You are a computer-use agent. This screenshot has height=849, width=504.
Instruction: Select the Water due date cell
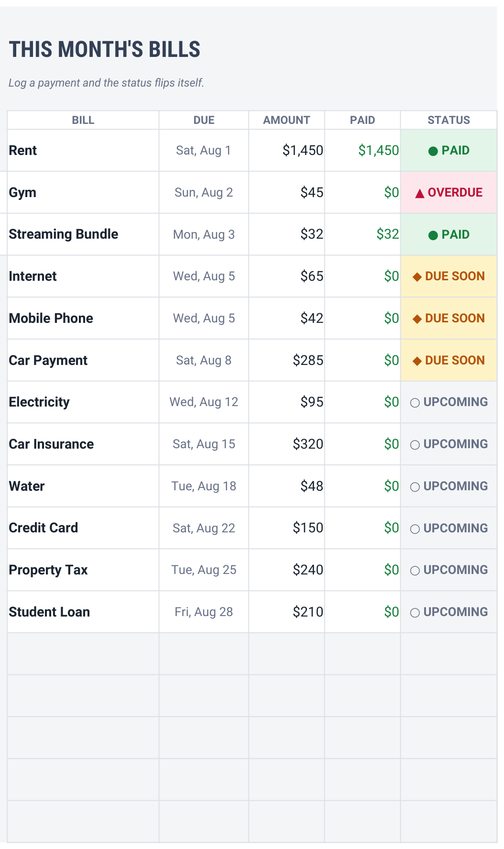coord(204,486)
